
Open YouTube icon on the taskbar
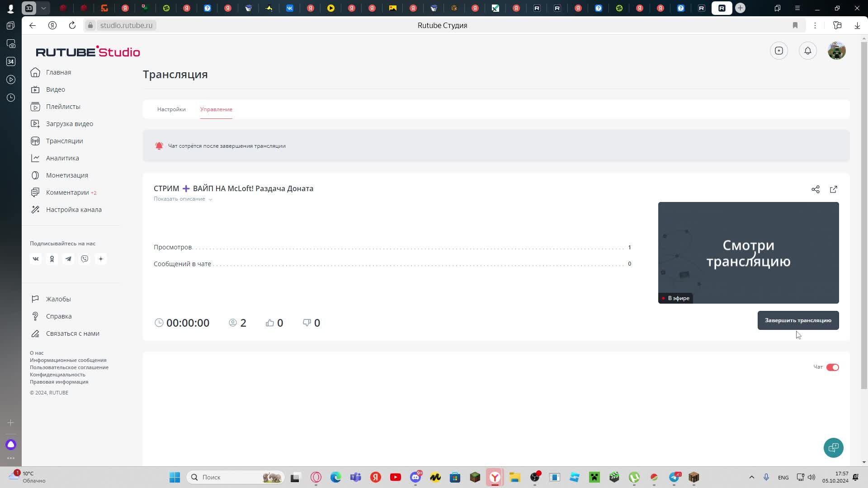(396, 477)
